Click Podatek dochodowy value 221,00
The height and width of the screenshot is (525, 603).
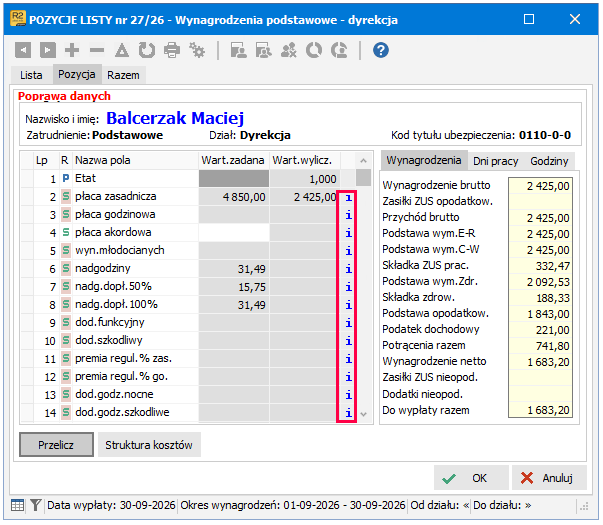(553, 330)
